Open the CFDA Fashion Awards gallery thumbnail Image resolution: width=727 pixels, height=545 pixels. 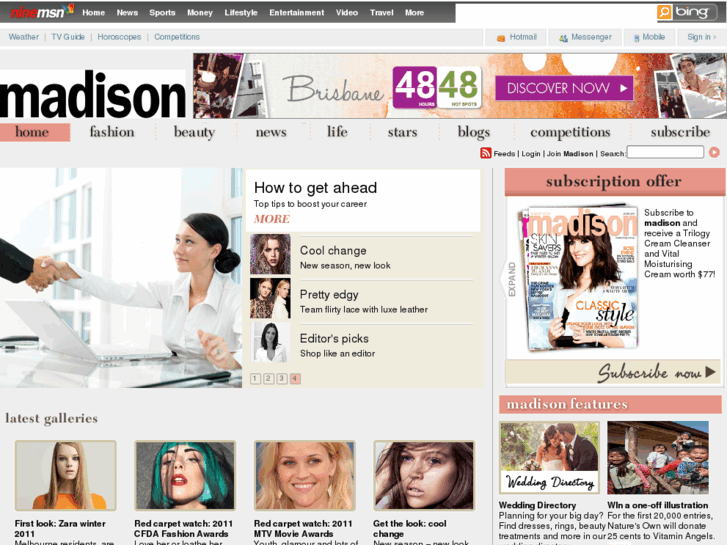click(185, 475)
